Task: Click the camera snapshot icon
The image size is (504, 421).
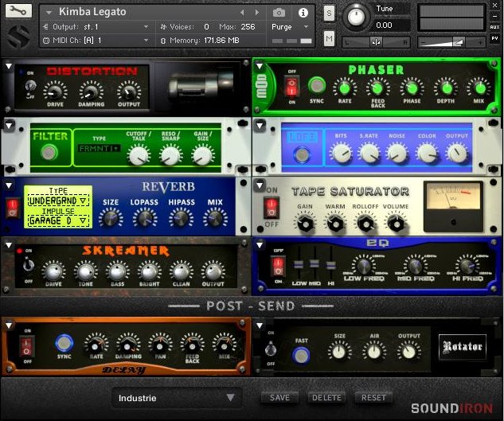Action: (279, 13)
